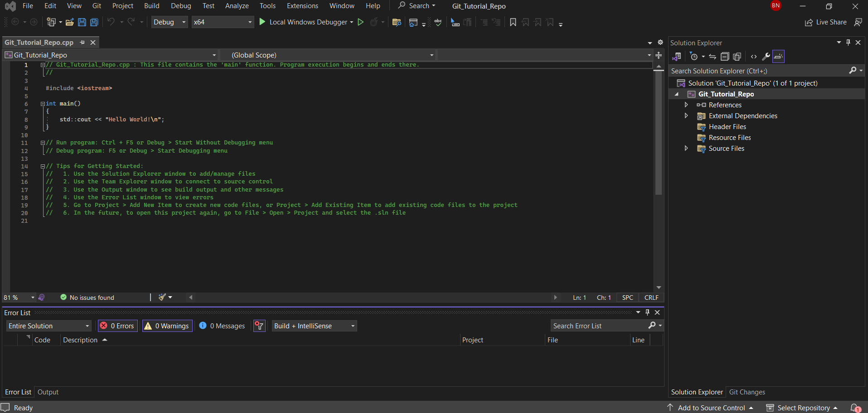868x413 pixels.
Task: Open Properties via the wrench icon
Action: pos(766,57)
